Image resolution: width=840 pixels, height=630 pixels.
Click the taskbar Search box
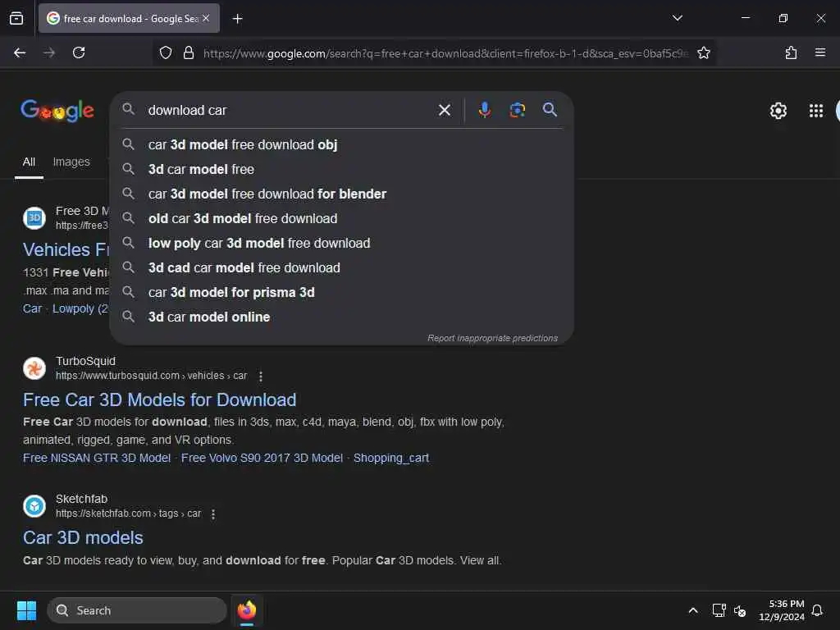(137, 610)
